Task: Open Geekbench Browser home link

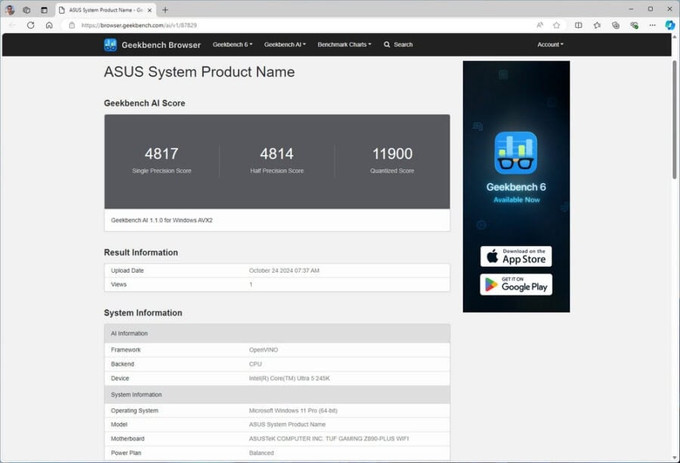Action: [x=161, y=45]
